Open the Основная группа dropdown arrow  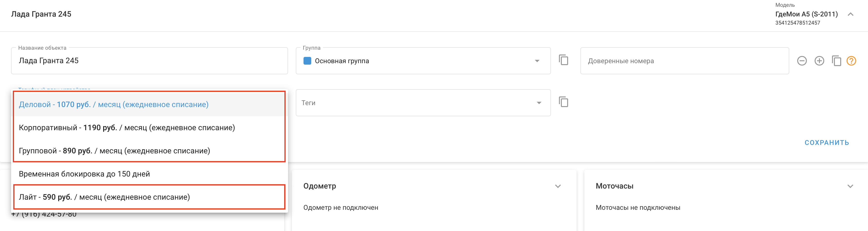pos(537,61)
